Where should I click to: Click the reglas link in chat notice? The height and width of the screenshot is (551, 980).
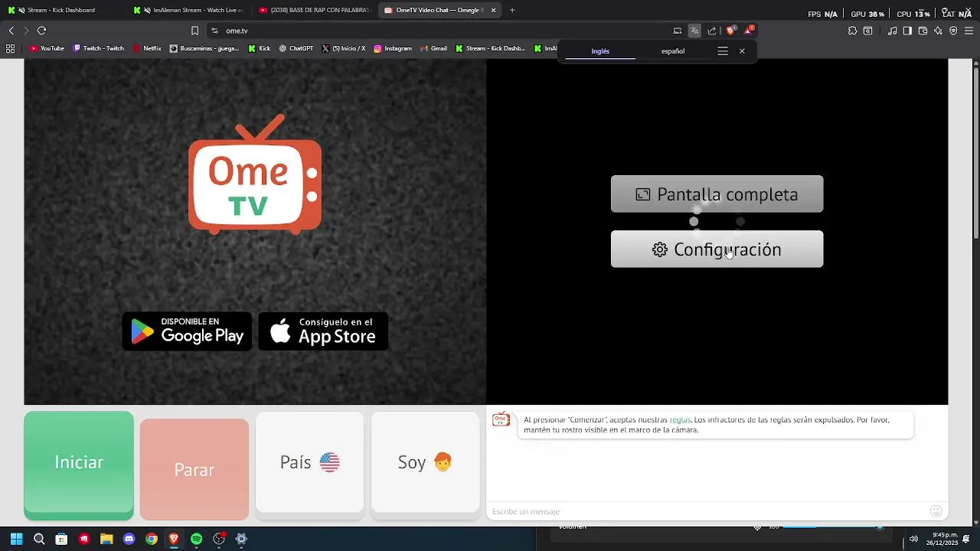(x=680, y=420)
